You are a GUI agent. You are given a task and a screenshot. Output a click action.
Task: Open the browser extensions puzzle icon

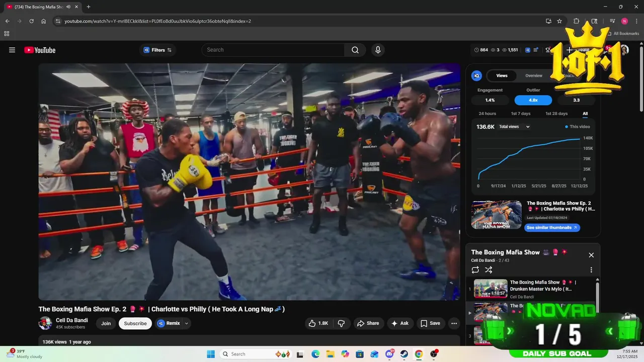[577, 21]
